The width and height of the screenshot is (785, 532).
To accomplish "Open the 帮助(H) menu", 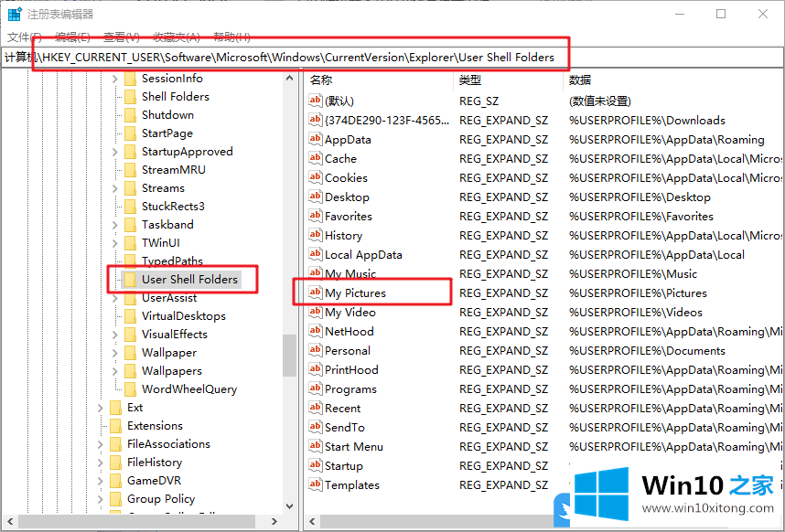I will [231, 37].
